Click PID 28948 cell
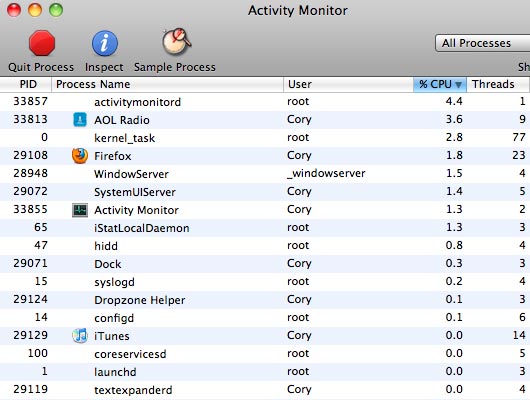530x400 pixels. point(30,173)
